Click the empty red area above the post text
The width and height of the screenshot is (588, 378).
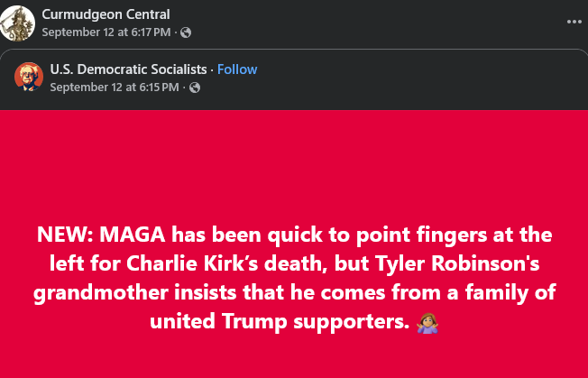tap(294, 162)
